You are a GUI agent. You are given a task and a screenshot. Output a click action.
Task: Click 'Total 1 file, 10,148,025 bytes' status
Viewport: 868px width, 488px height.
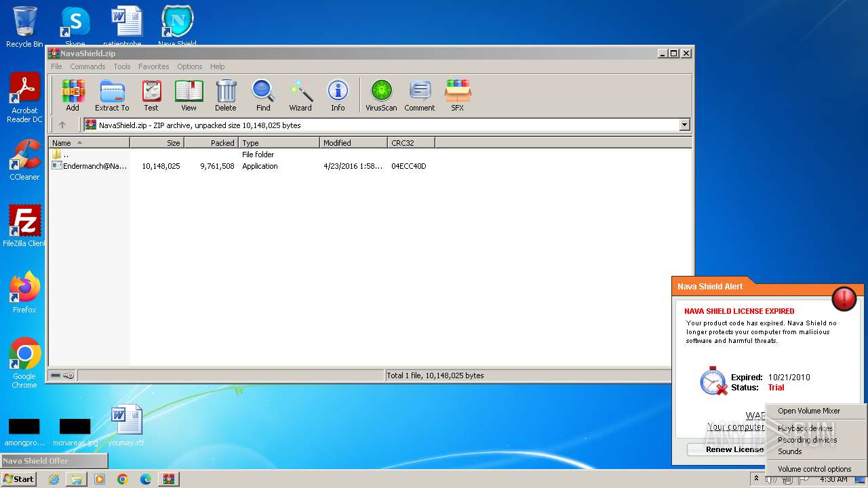[x=435, y=375]
